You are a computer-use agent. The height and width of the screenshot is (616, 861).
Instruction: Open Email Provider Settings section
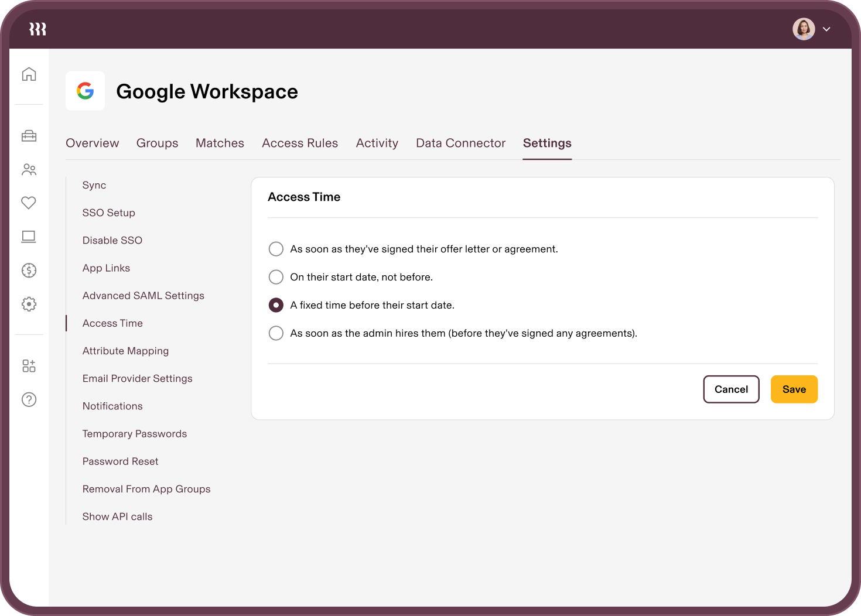138,378
